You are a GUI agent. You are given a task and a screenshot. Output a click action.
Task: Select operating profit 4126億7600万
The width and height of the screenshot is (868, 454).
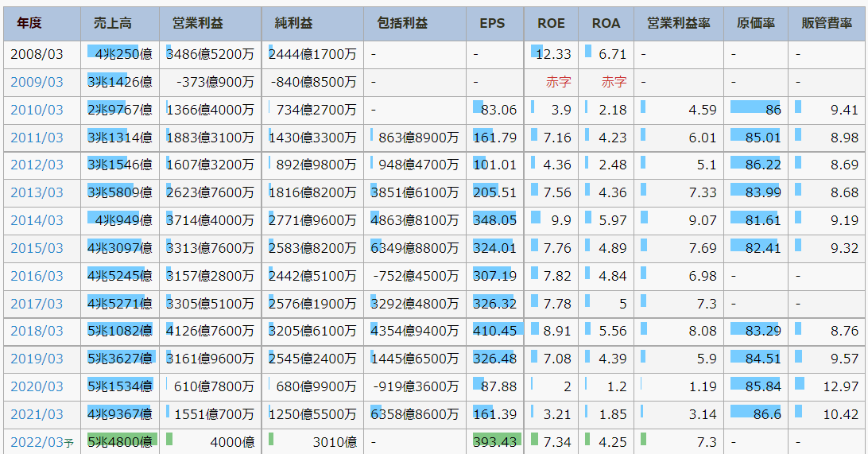click(211, 331)
